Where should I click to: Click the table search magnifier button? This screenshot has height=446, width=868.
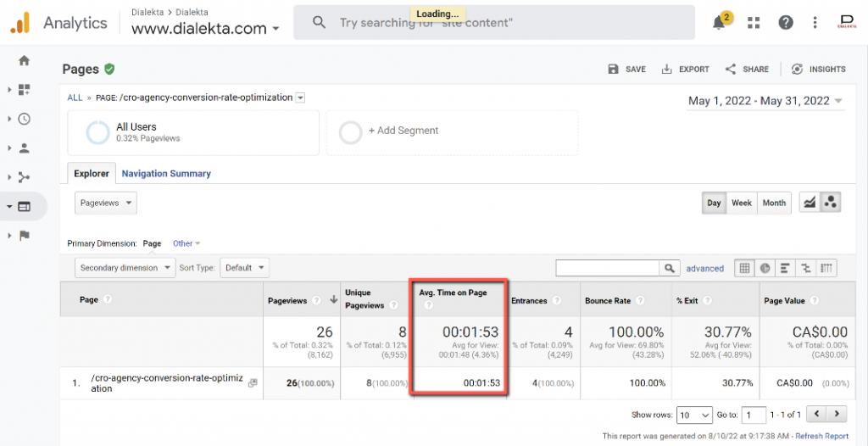(670, 268)
